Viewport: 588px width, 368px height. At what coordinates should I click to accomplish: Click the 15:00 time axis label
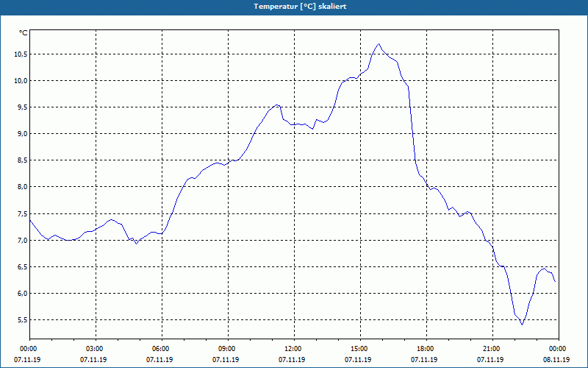(359, 349)
